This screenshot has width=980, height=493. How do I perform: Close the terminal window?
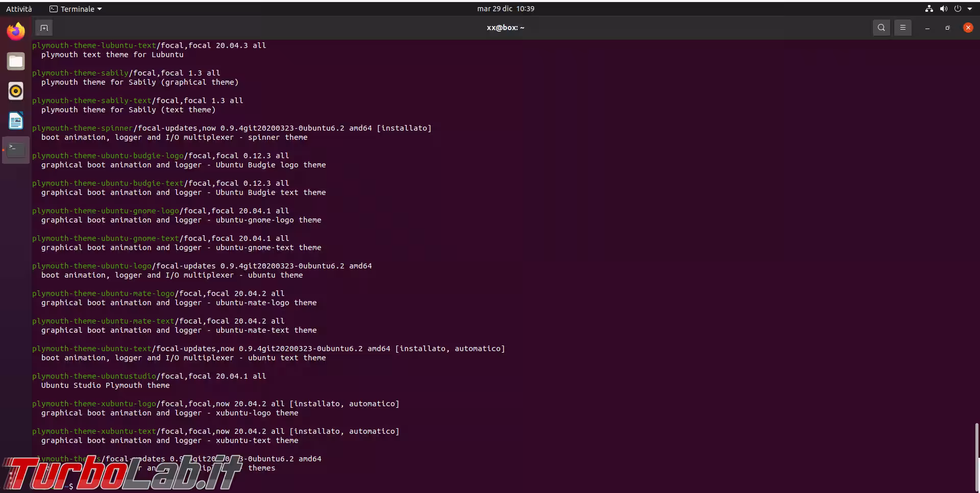pos(968,28)
